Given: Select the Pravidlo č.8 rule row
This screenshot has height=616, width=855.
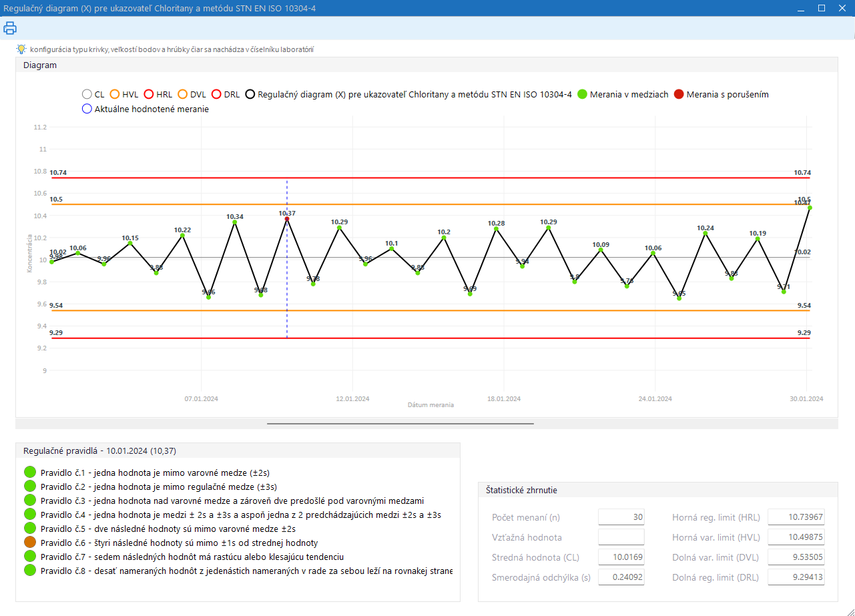Looking at the screenshot, I should (246, 571).
